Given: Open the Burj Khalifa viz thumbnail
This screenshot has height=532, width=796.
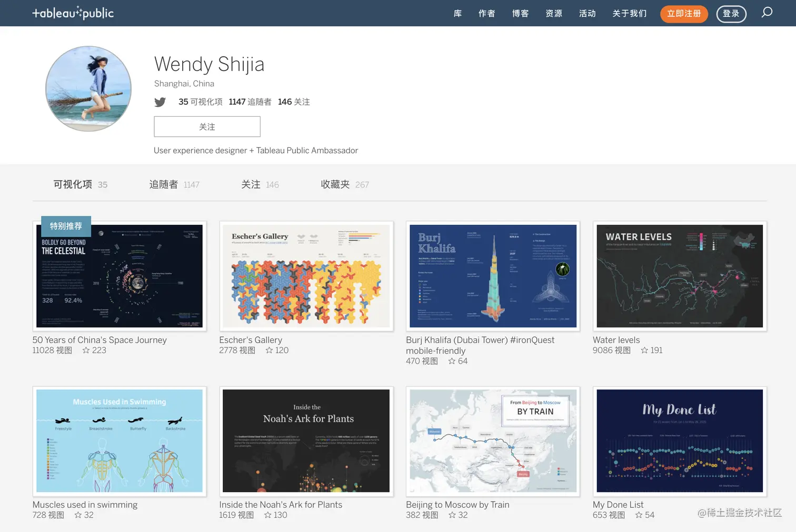Looking at the screenshot, I should (x=493, y=276).
